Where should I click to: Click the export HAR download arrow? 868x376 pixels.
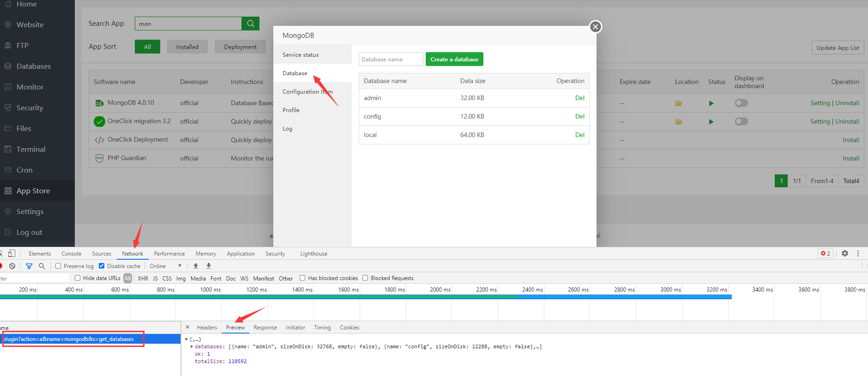click(209, 266)
